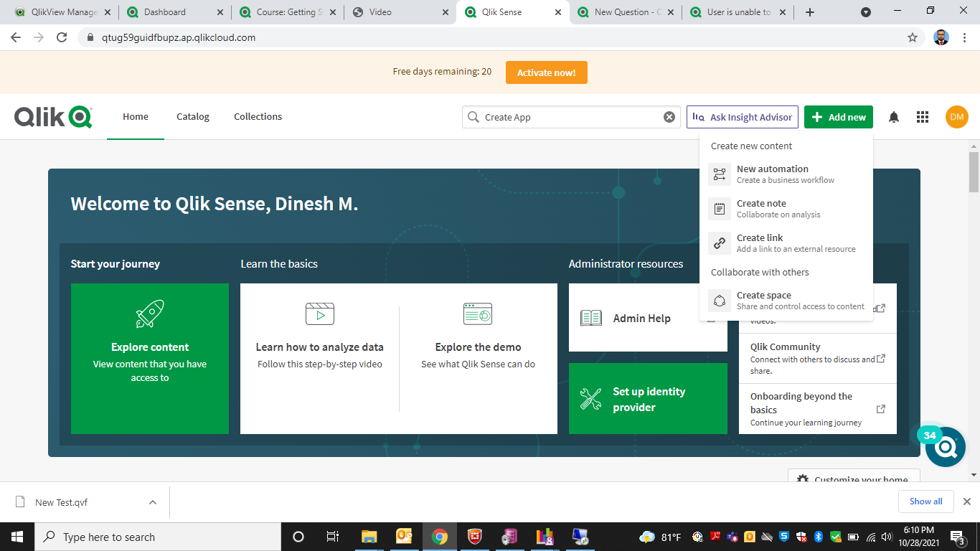Screen dimensions: 980x551
Task: Open File Explorer from the taskbar
Action: pyautogui.click(x=369, y=537)
